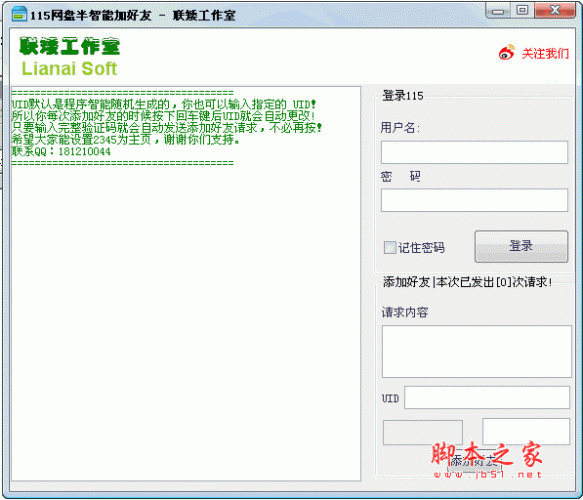Click the Weibo logo icon

(x=506, y=52)
